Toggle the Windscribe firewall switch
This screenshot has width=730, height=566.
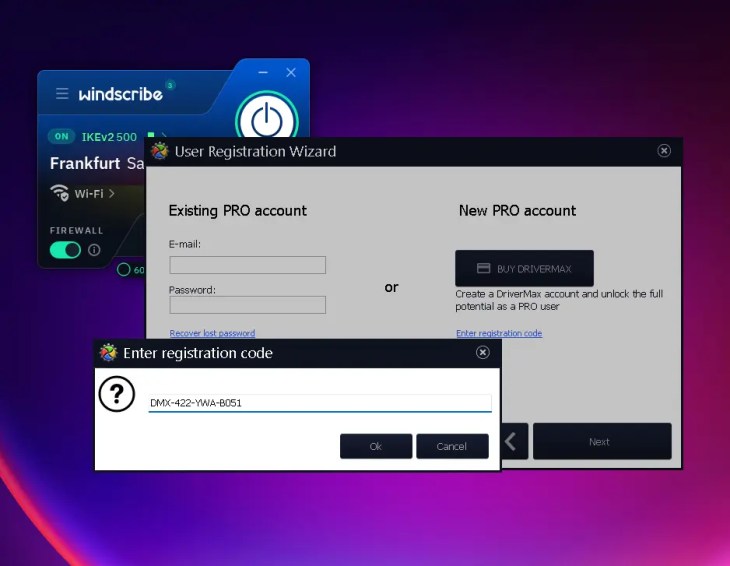[66, 250]
